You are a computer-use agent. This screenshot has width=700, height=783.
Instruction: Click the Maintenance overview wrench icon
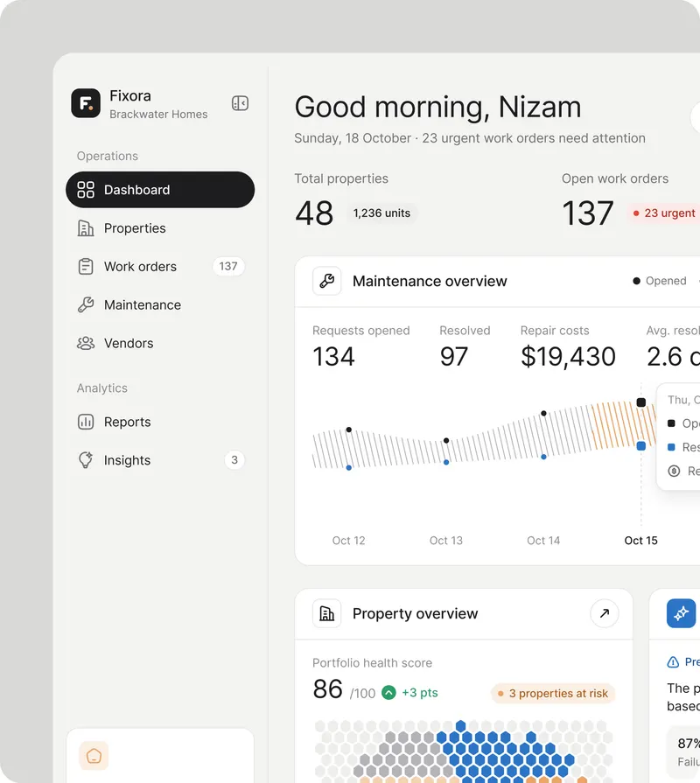(x=327, y=281)
